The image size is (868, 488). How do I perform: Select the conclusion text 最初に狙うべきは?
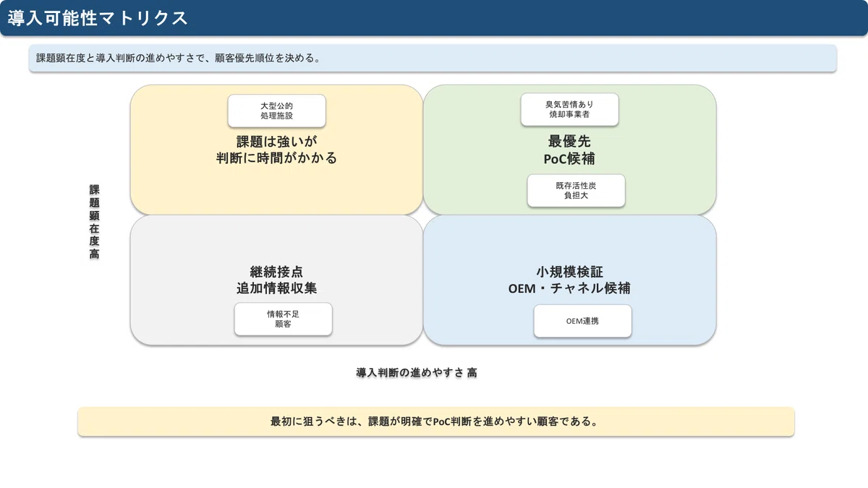click(435, 421)
